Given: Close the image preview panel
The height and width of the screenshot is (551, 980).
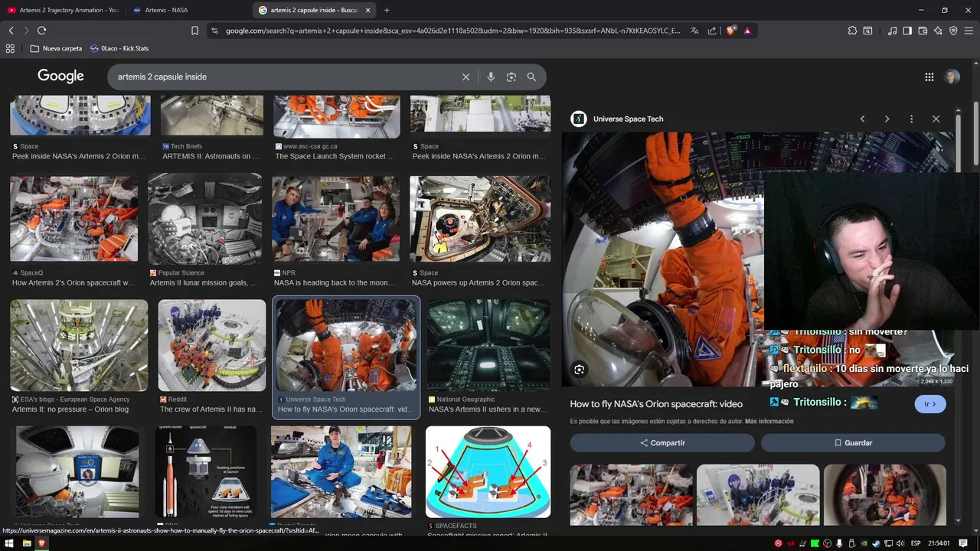Looking at the screenshot, I should 936,119.
